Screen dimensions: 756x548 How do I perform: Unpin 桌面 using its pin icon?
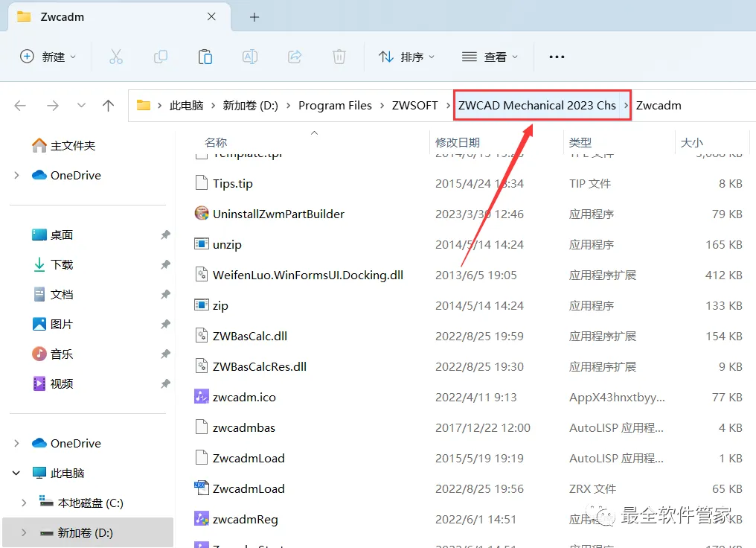pos(165,235)
